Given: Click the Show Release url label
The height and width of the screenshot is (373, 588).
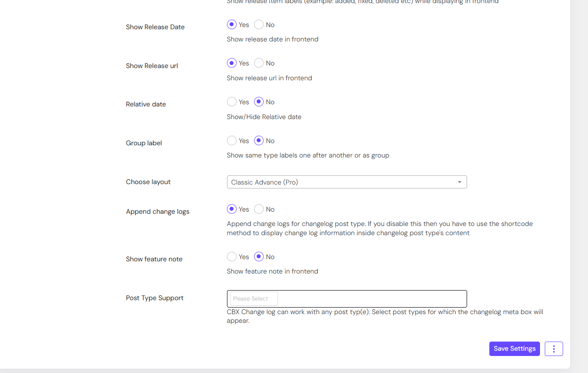Looking at the screenshot, I should click(152, 66).
